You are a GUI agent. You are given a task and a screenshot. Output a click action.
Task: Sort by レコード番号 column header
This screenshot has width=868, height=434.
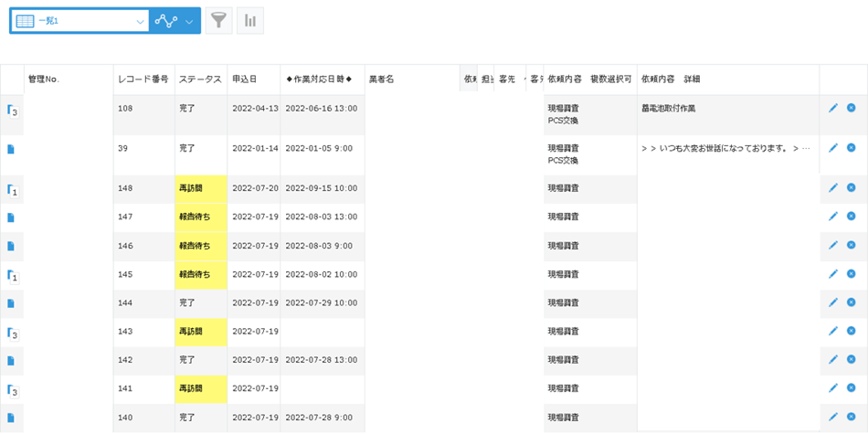143,79
